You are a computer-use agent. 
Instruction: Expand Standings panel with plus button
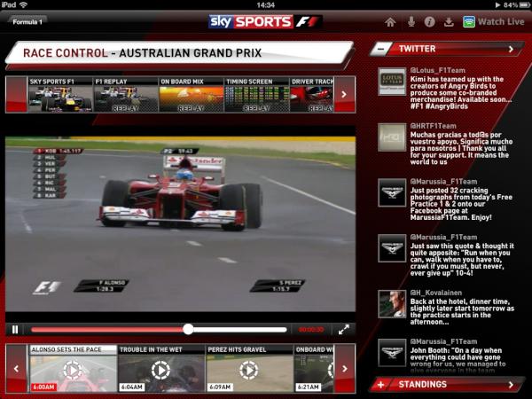pyautogui.click(x=380, y=385)
